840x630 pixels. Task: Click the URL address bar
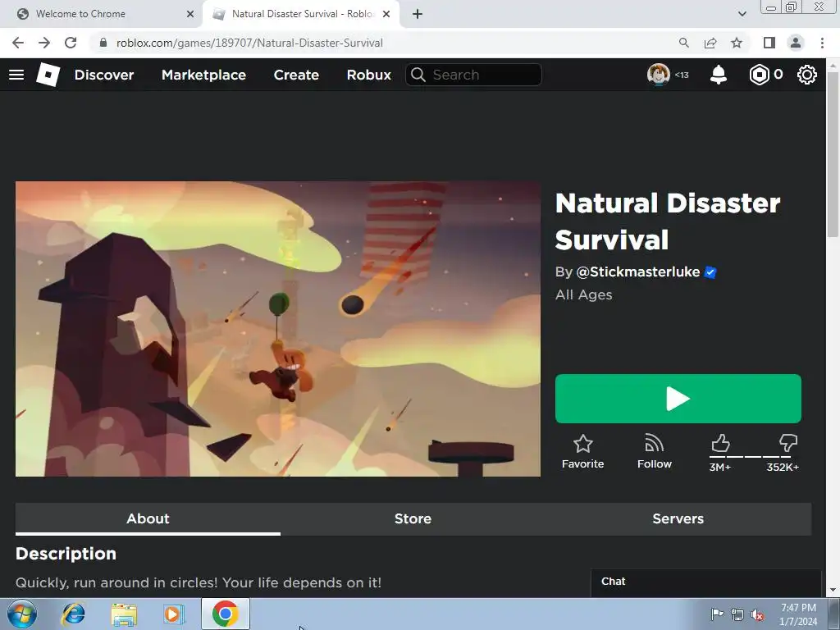(383, 43)
